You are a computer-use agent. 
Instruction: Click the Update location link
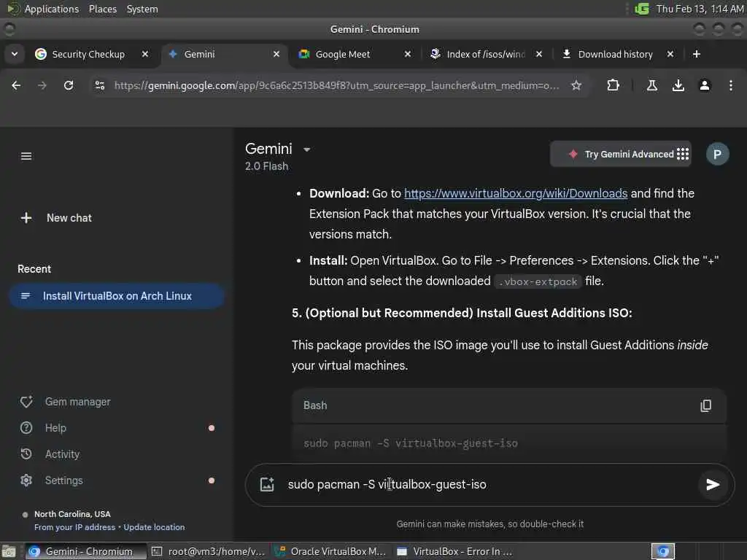[154, 527]
